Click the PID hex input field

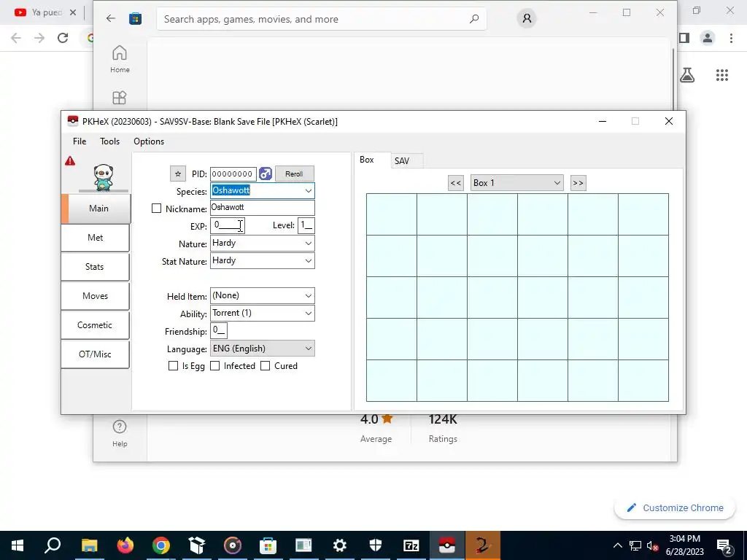[x=233, y=174]
